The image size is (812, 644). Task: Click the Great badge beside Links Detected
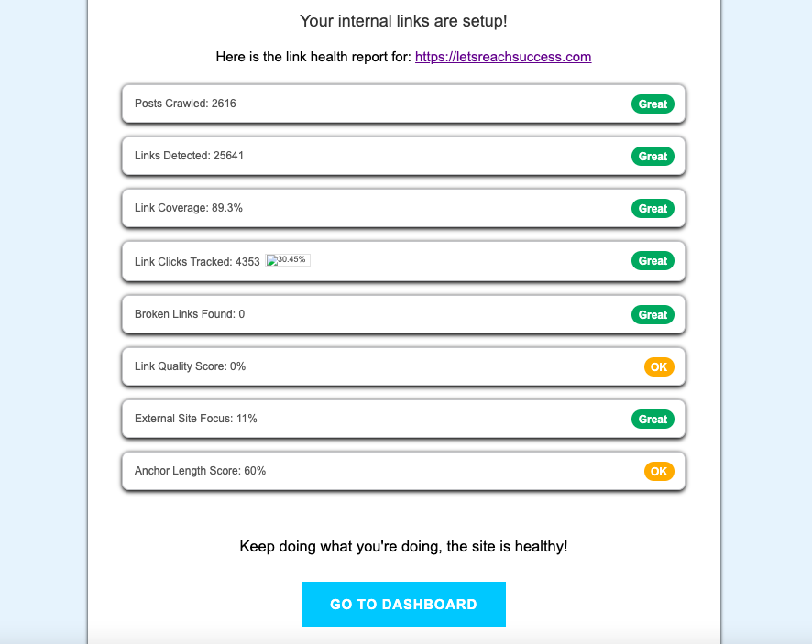pos(653,156)
